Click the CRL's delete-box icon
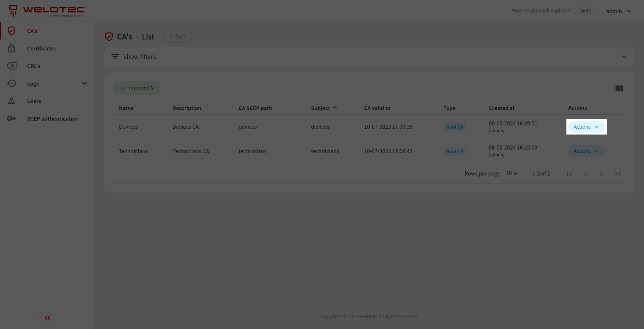The width and height of the screenshot is (644, 329). coord(12,66)
